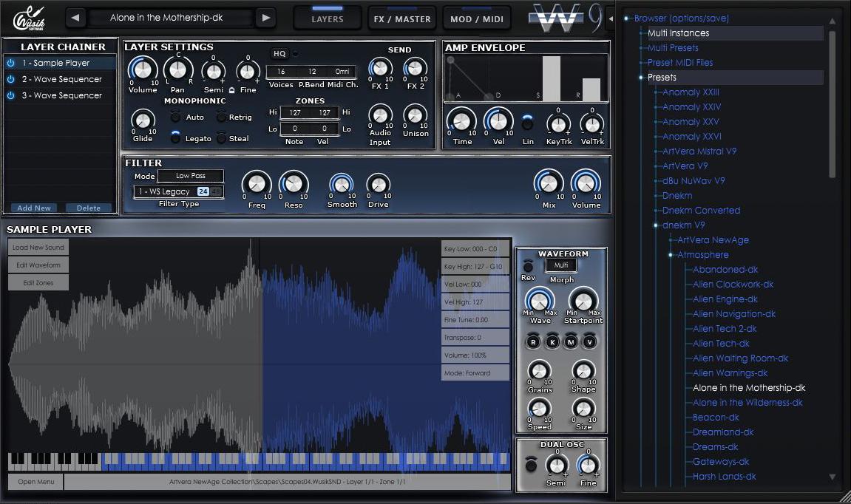Click the Glide knob
Screen dimensions: 851x504
[143, 120]
